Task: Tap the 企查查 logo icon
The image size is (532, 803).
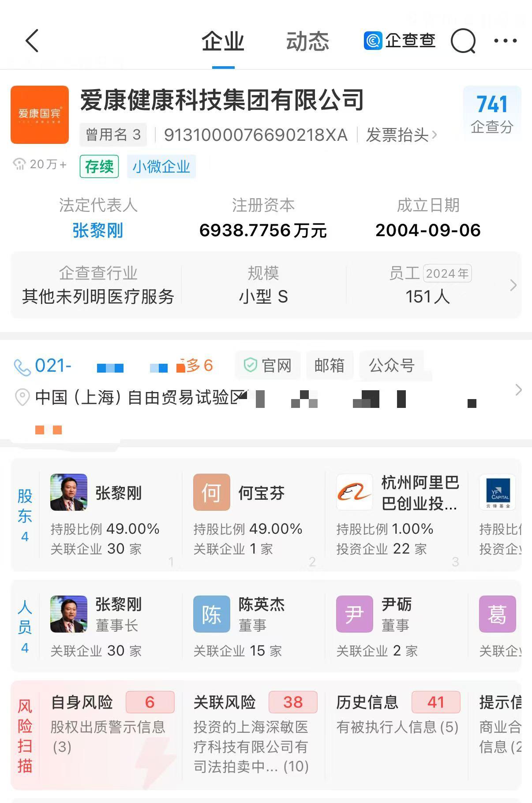Action: [373, 41]
